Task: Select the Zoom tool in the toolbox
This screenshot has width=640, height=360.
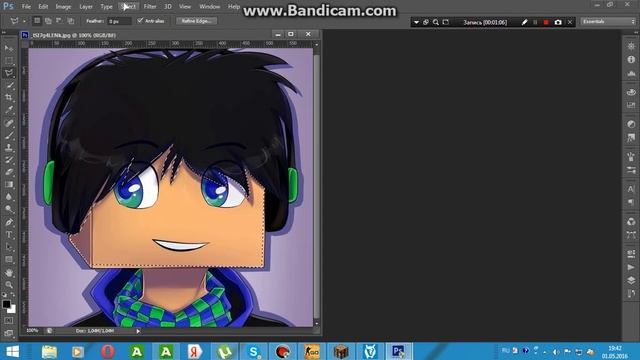Action: [9, 285]
